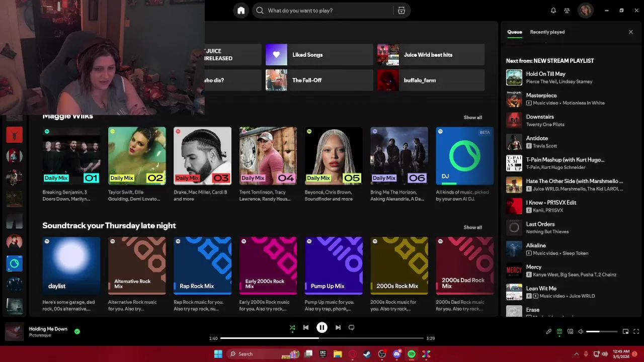Open the DJ item in library sidebar
644x362 pixels.
coord(14,263)
